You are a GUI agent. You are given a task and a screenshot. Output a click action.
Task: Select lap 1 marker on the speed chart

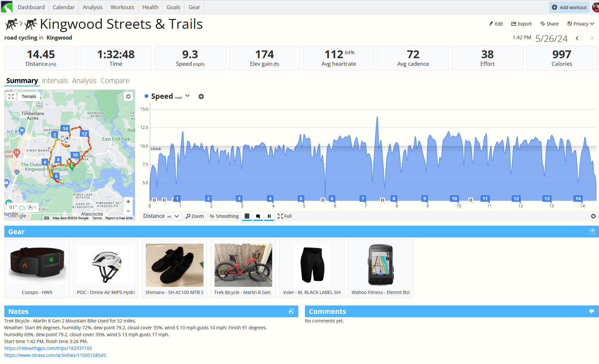(x=177, y=199)
